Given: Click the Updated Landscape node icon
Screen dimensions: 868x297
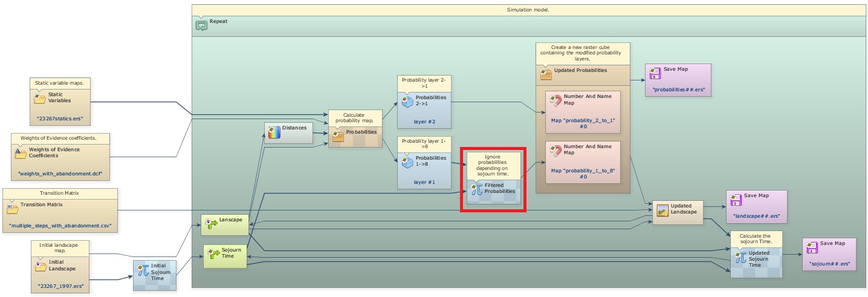Looking at the screenshot, I should coord(662,211).
